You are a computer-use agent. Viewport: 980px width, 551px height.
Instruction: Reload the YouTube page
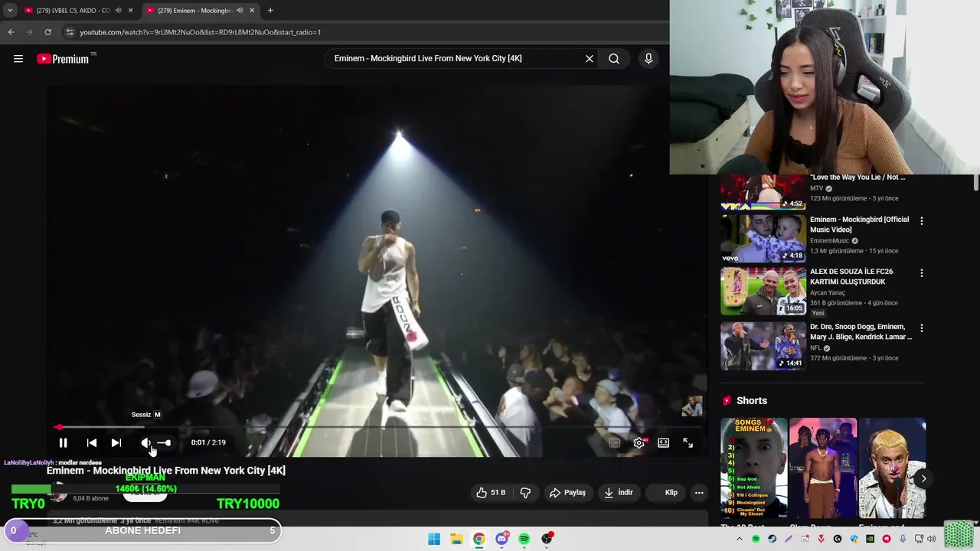tap(47, 32)
